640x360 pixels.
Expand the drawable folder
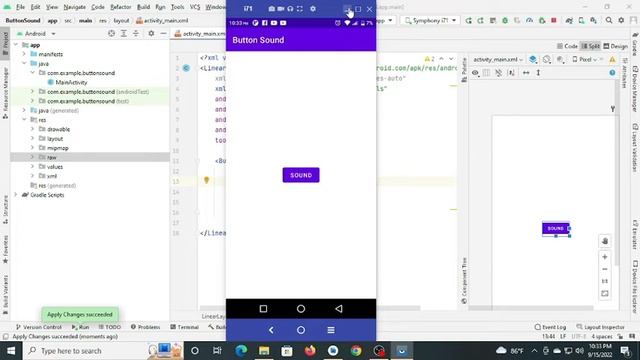(x=32, y=129)
